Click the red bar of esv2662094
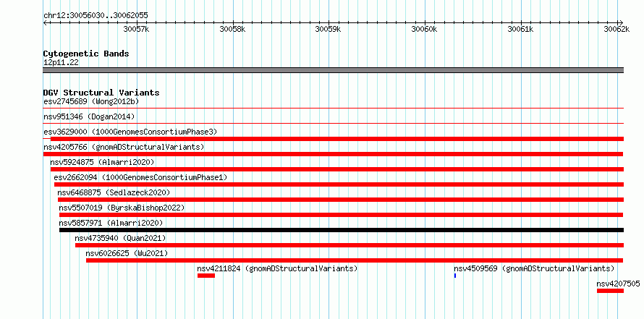Viewport: 644px width, 319px height. (339, 184)
